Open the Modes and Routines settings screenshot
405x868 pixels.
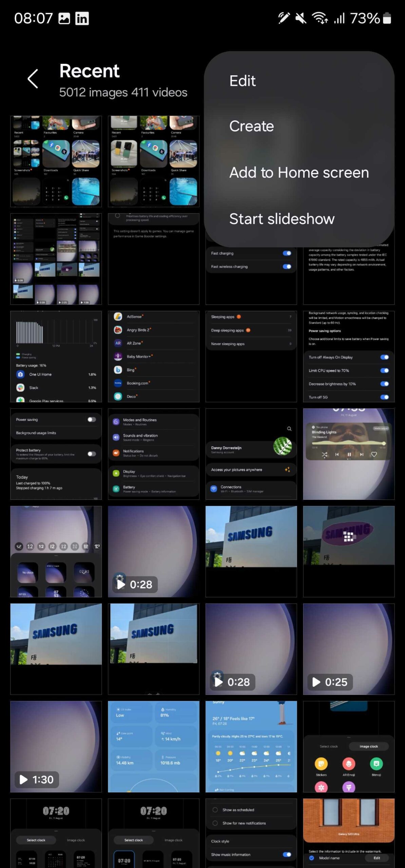point(153,454)
